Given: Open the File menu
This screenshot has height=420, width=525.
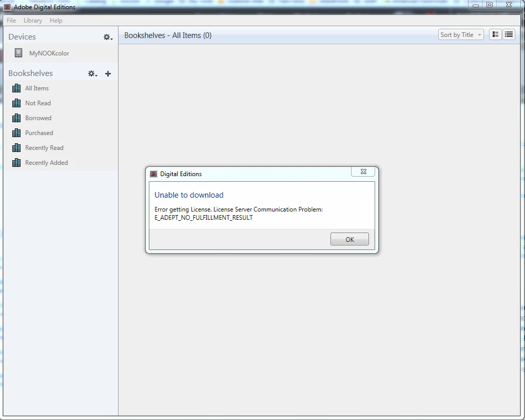Looking at the screenshot, I should tap(11, 21).
